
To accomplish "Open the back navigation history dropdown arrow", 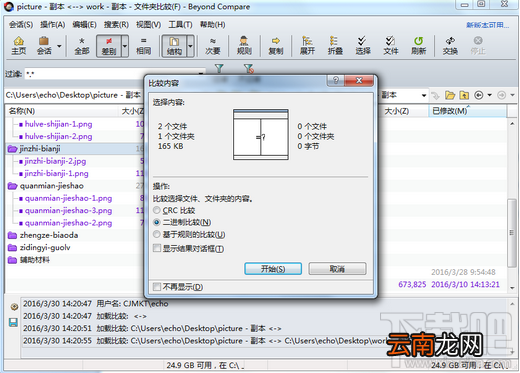I will (489, 95).
